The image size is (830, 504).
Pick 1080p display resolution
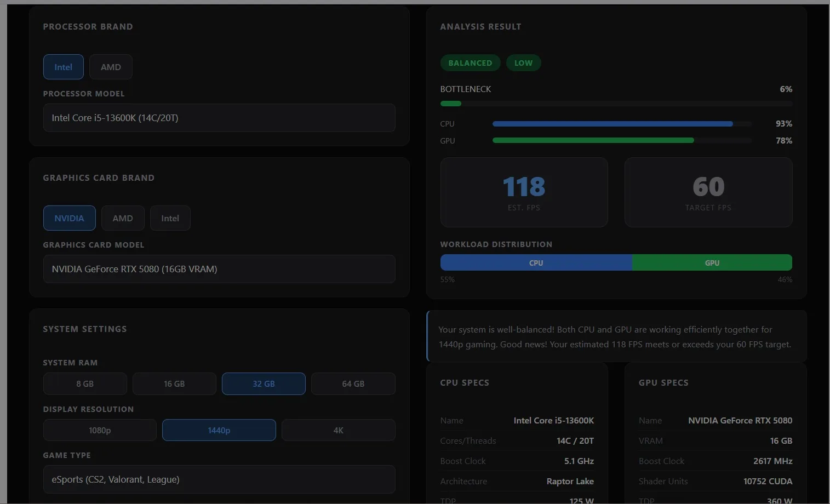[x=100, y=430]
